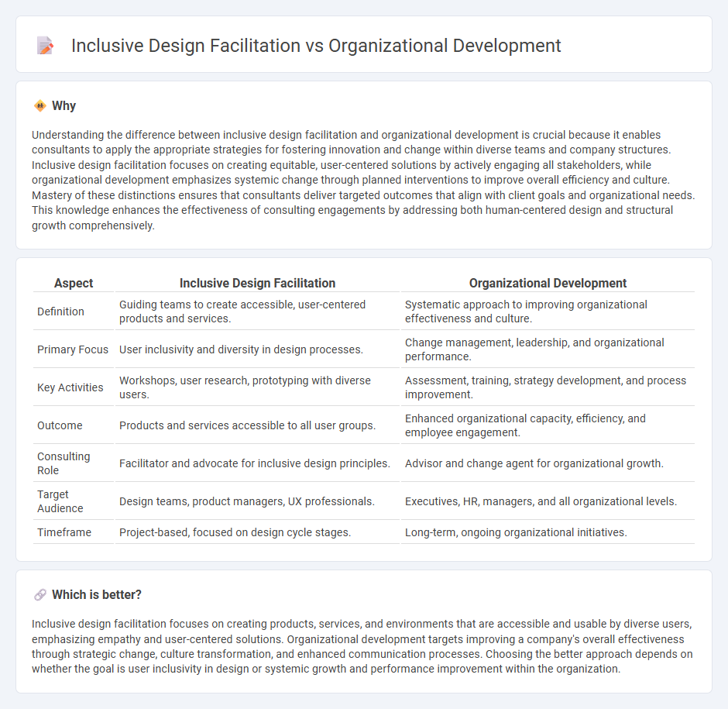Click cell 'Guiding teams to create accessible, user-centered products'
Image resolution: width=728 pixels, height=709 pixels.
(257, 311)
